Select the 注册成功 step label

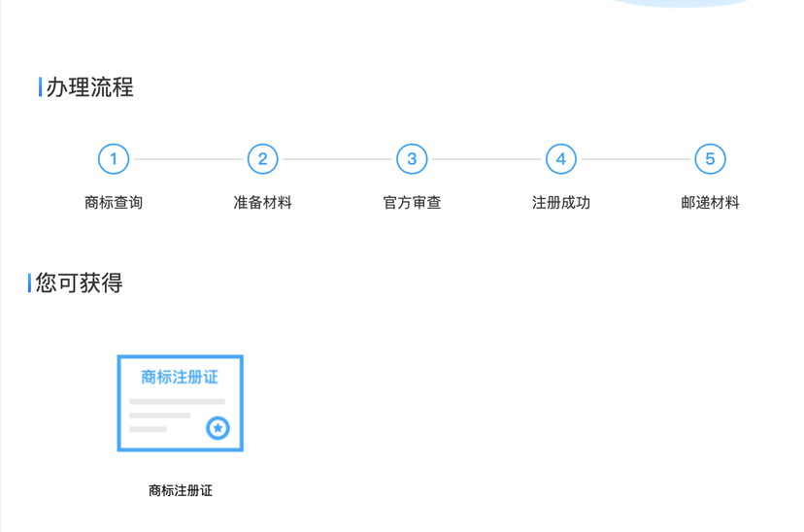tap(560, 203)
